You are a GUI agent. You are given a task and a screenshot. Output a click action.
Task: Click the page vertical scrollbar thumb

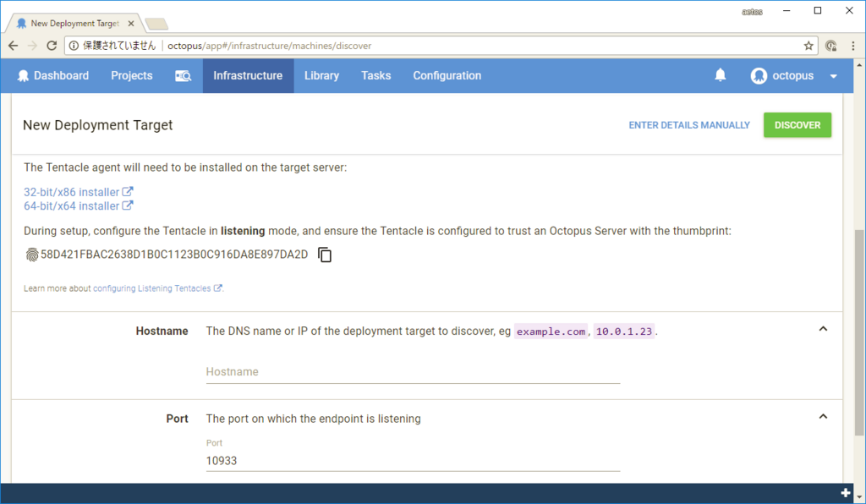tap(859, 332)
